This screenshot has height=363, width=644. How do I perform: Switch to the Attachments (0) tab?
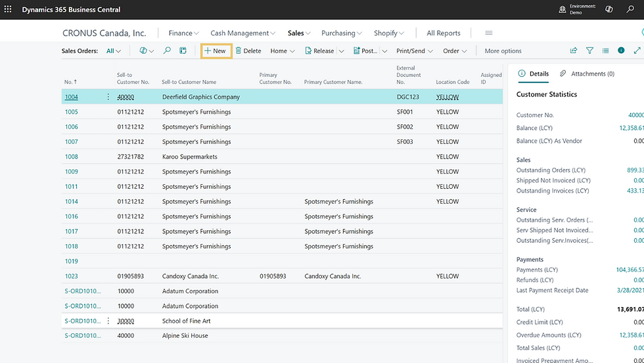(x=587, y=74)
